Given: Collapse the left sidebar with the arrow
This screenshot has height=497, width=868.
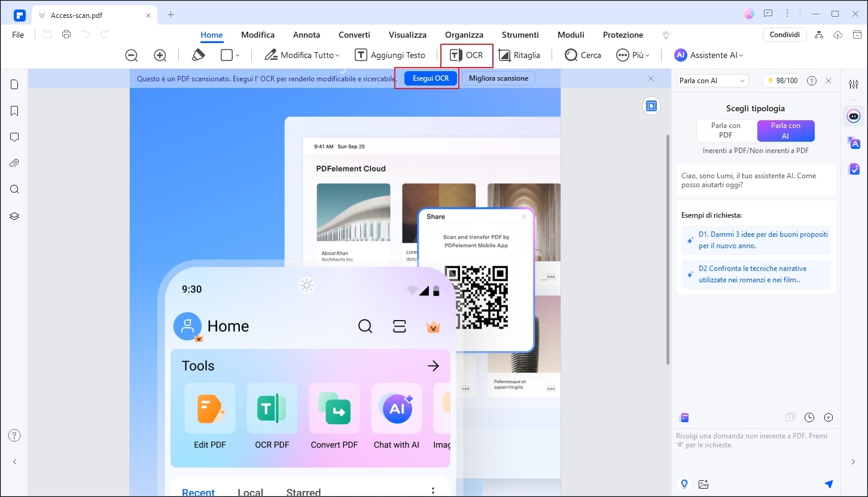Looking at the screenshot, I should pos(15,462).
